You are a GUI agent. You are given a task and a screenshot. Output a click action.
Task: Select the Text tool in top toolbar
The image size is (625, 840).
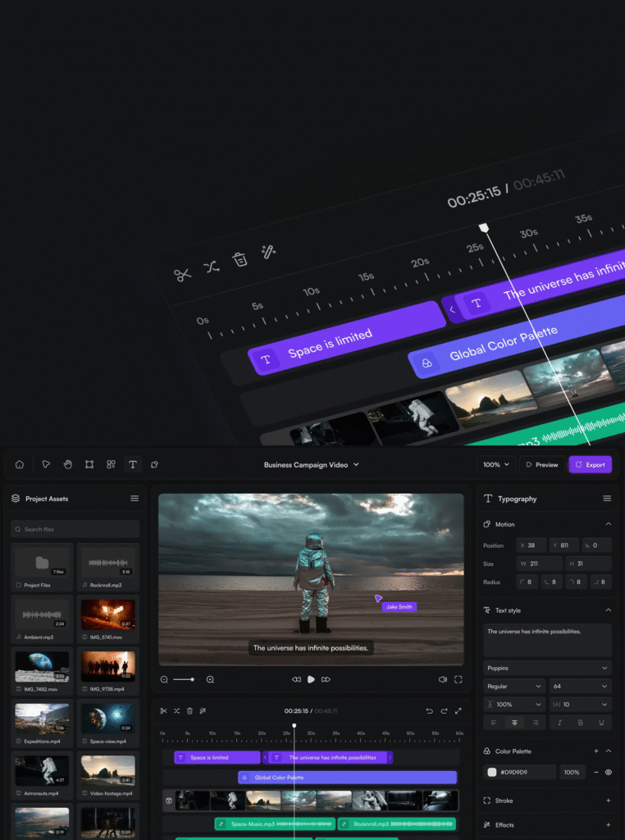133,464
